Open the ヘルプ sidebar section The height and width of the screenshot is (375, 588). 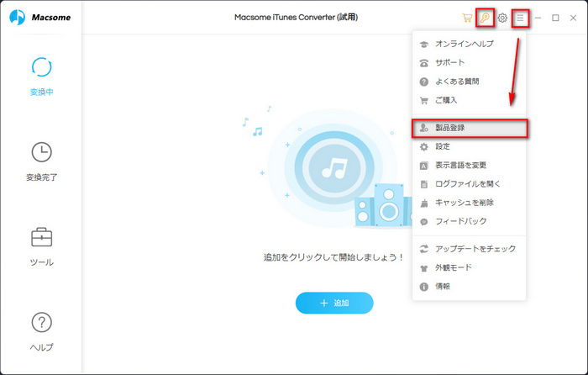[42, 332]
